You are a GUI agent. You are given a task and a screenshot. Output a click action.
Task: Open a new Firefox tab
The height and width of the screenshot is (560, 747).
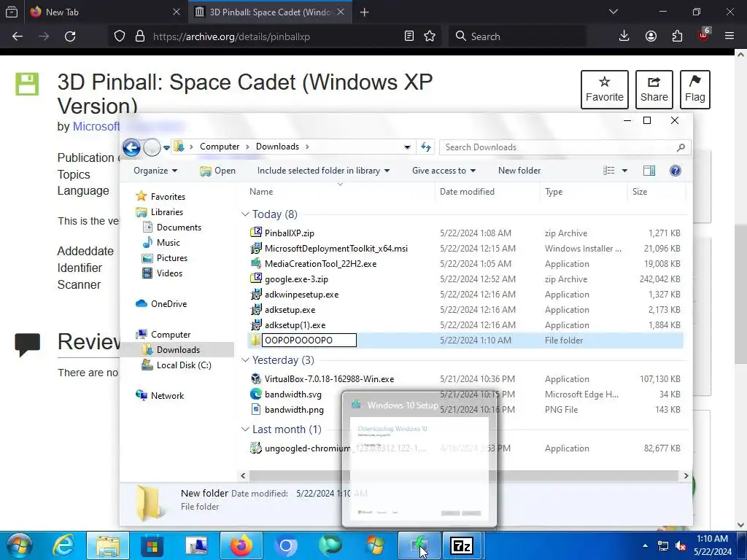pos(365,12)
